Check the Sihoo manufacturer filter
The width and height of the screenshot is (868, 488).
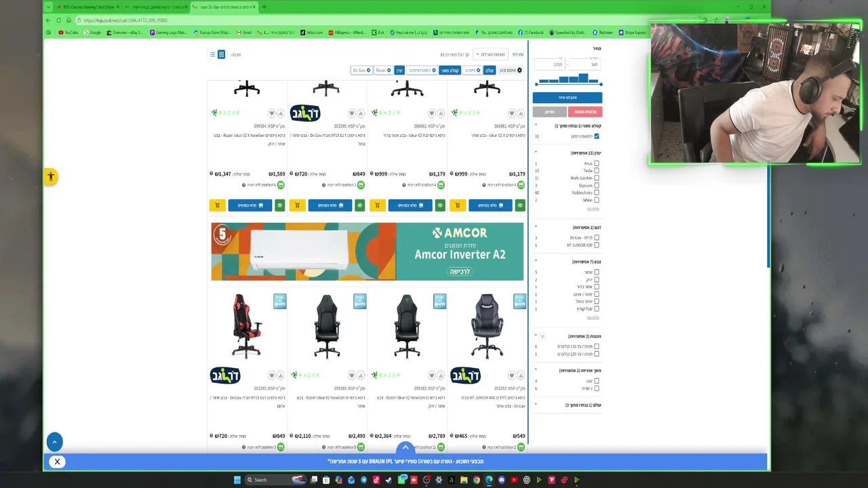click(597, 200)
